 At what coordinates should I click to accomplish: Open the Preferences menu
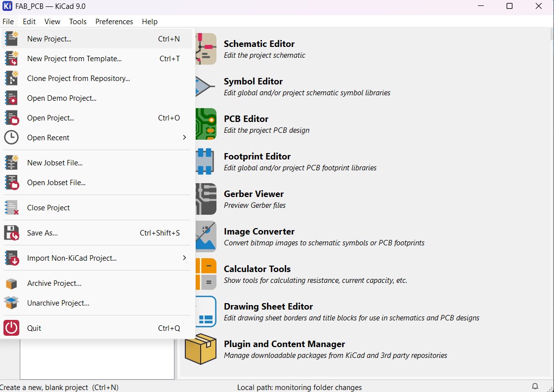[114, 22]
